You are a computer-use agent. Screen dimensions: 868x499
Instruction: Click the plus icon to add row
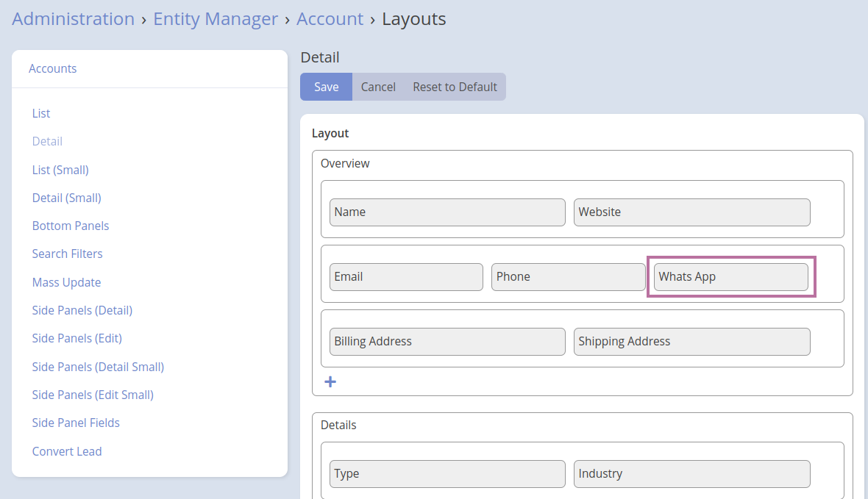coord(330,382)
